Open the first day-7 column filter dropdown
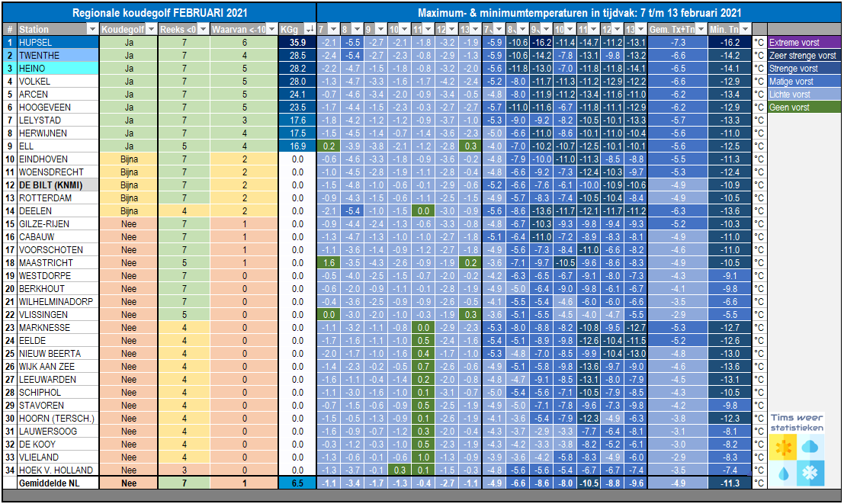This screenshot has height=504, width=844. pos(333,29)
